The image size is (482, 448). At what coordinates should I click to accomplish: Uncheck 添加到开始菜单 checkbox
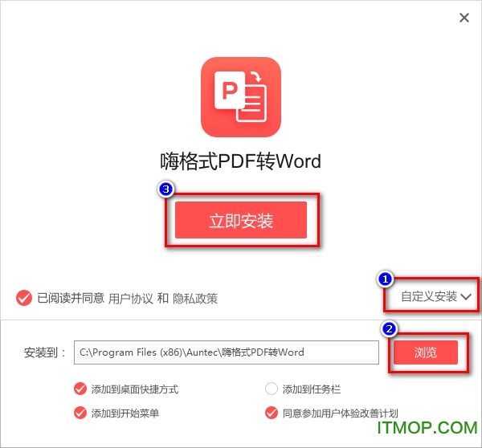pos(80,413)
